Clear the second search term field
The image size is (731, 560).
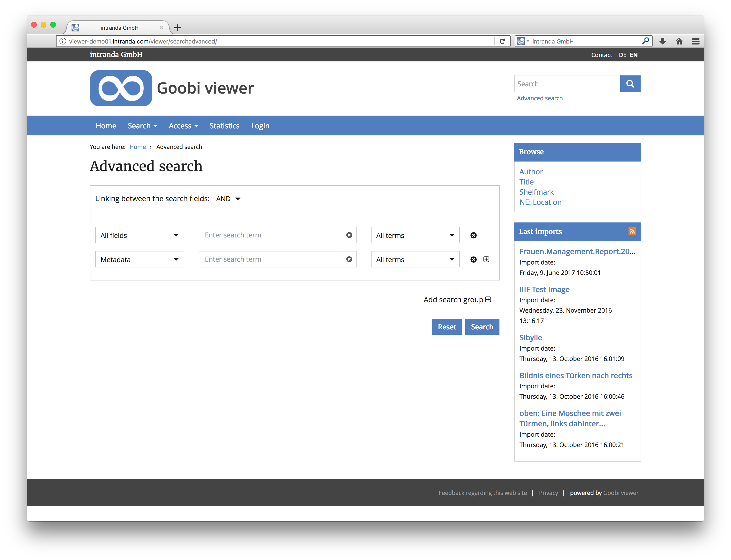coord(349,259)
